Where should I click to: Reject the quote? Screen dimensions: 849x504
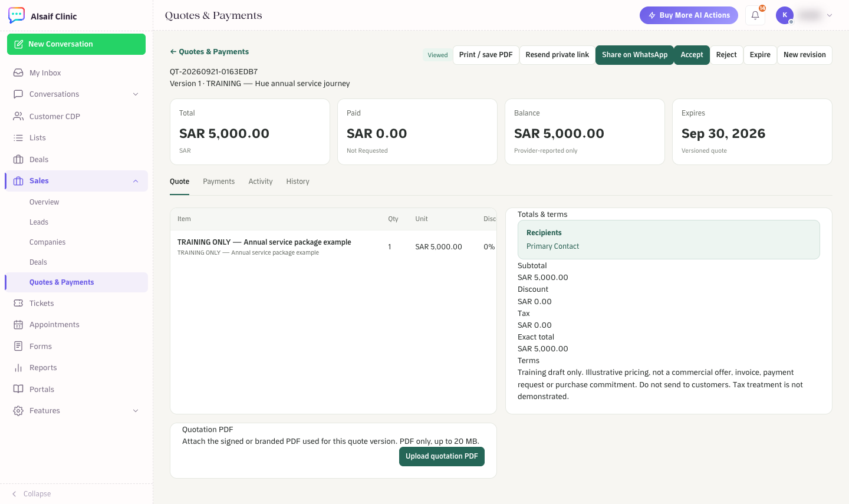[726, 55]
